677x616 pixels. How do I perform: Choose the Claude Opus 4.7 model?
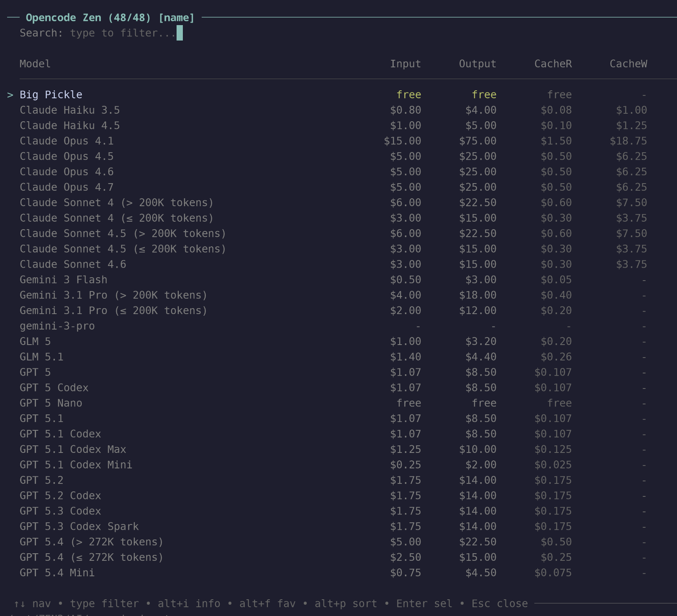pyautogui.click(x=333, y=187)
